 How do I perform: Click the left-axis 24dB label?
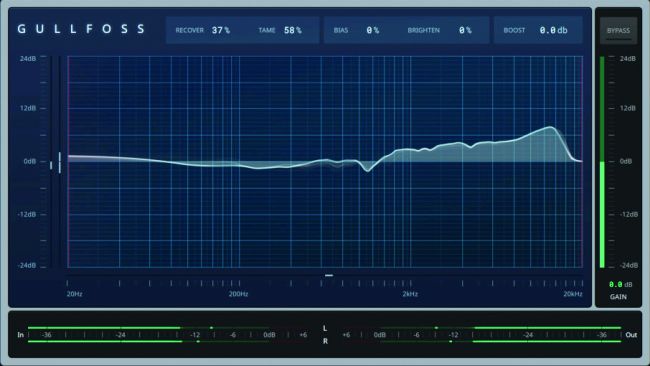(28, 58)
